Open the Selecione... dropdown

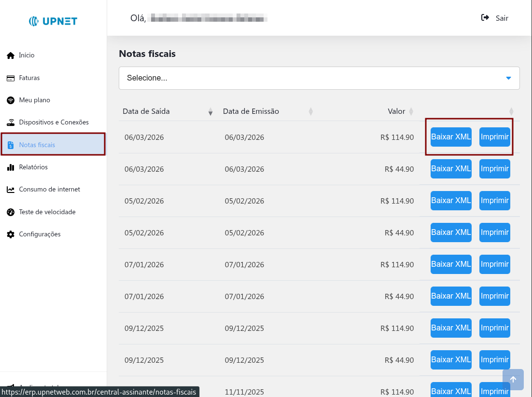click(319, 78)
